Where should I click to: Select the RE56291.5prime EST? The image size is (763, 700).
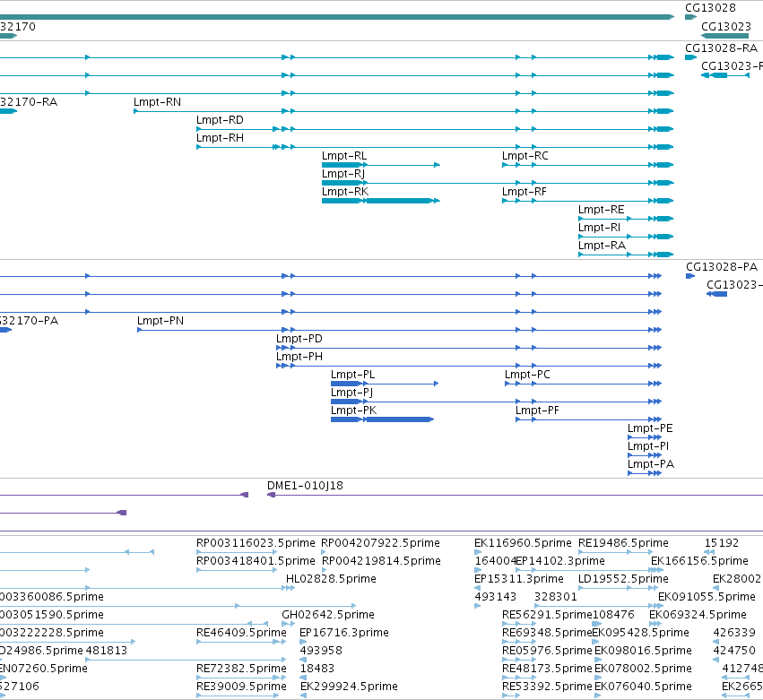(x=519, y=624)
